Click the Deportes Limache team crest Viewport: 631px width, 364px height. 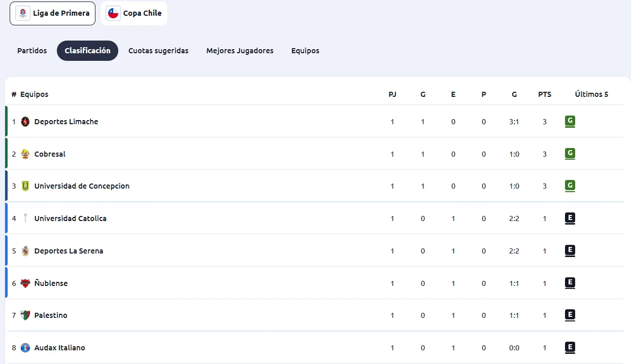click(x=25, y=122)
